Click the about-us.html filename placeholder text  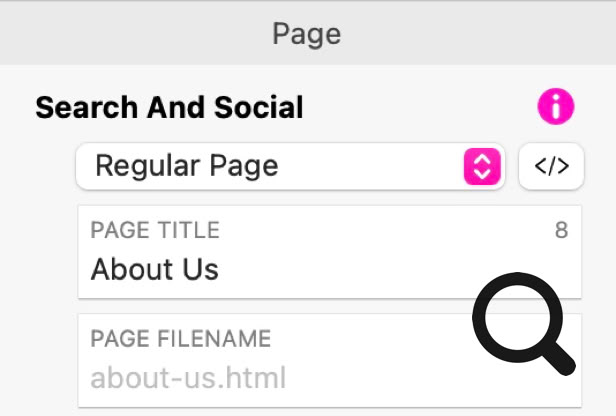coord(188,378)
